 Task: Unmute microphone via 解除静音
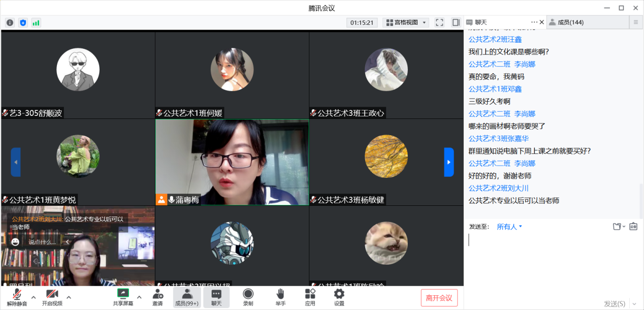[17, 297]
